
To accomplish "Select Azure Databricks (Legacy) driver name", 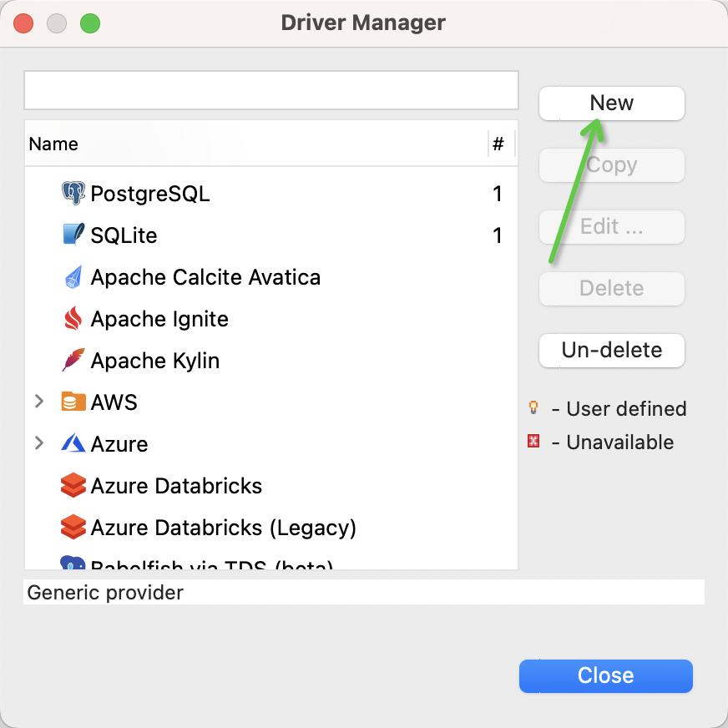I will tap(223, 528).
